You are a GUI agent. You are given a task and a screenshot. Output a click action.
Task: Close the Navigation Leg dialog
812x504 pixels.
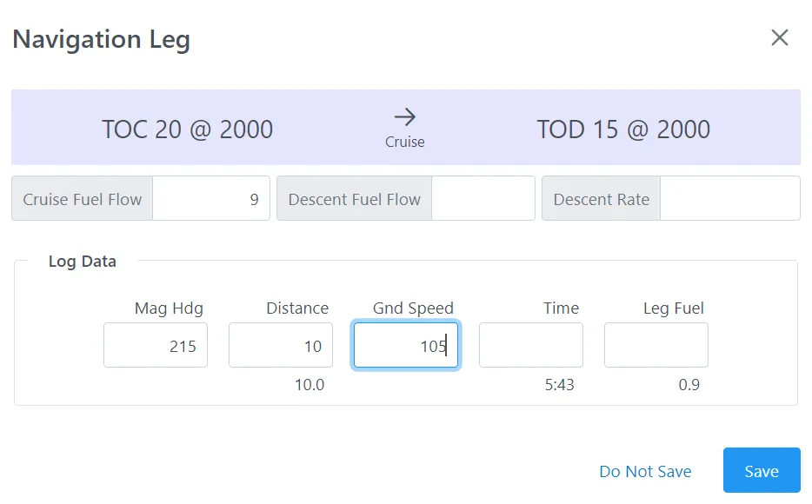point(779,37)
